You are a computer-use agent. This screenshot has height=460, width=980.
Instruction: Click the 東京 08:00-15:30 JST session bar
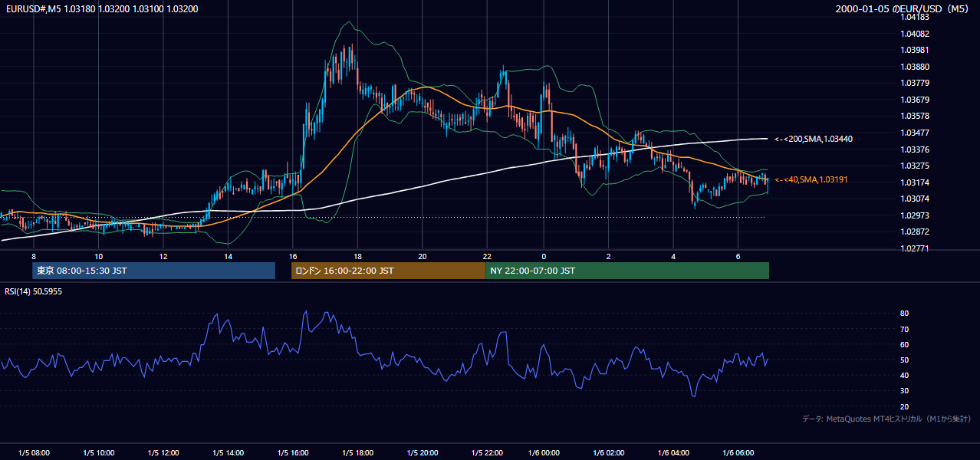153,271
